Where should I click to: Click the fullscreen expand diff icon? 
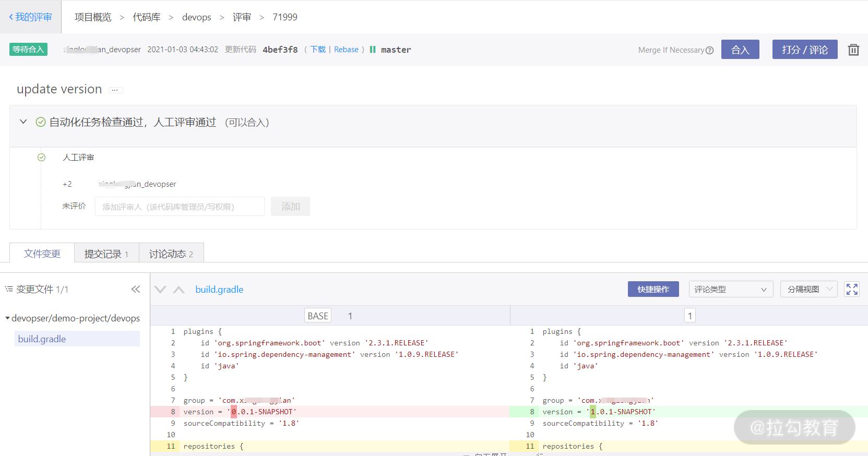(x=852, y=289)
